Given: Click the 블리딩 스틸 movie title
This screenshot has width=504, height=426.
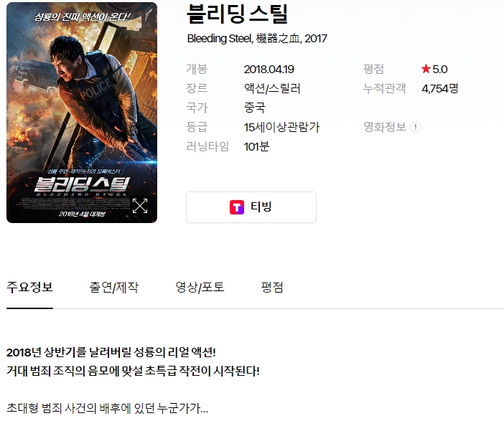Looking at the screenshot, I should [237, 14].
